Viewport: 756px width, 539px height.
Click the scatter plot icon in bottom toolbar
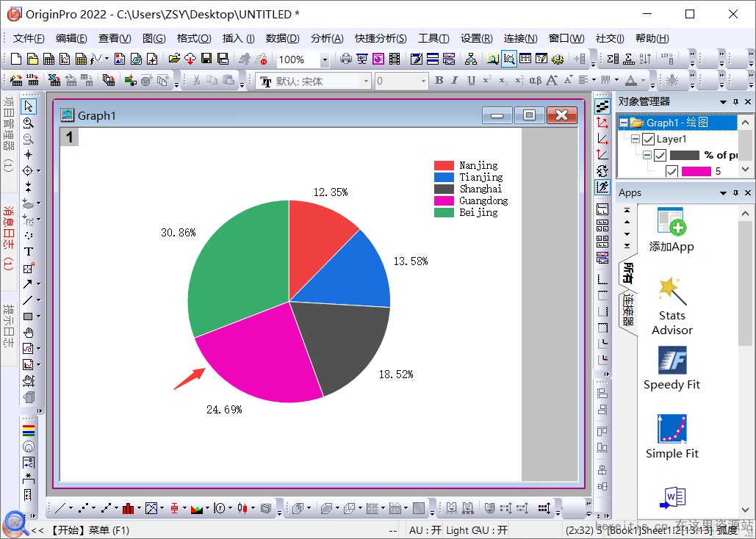coord(83,508)
